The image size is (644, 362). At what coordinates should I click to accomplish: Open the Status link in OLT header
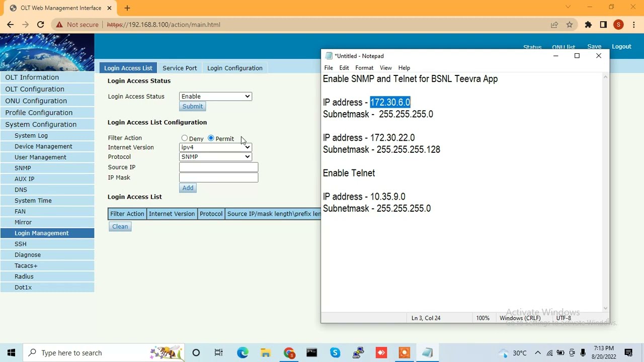(x=532, y=47)
